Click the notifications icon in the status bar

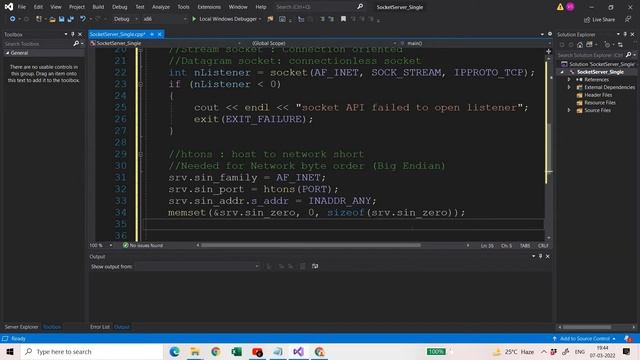[x=627, y=338]
